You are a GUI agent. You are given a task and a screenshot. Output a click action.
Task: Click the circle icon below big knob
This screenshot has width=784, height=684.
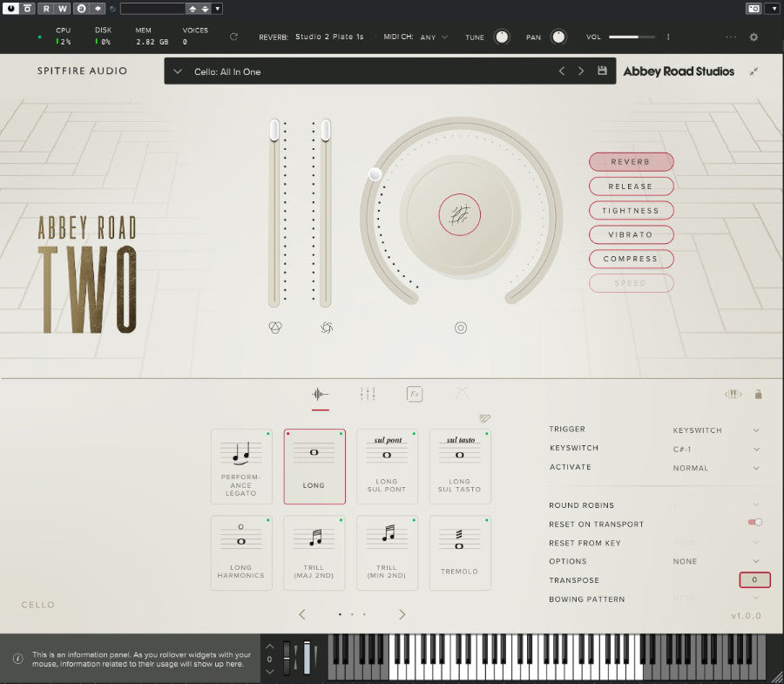(461, 328)
